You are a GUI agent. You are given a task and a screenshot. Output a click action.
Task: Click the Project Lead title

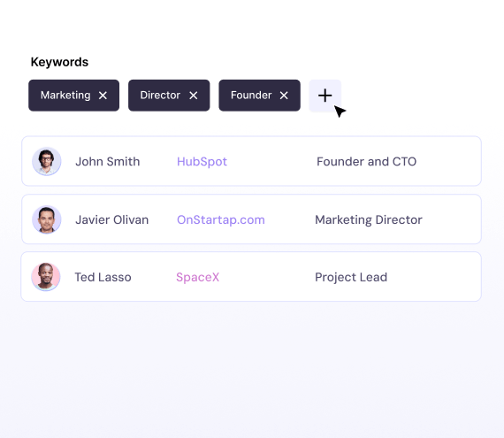pos(351,277)
